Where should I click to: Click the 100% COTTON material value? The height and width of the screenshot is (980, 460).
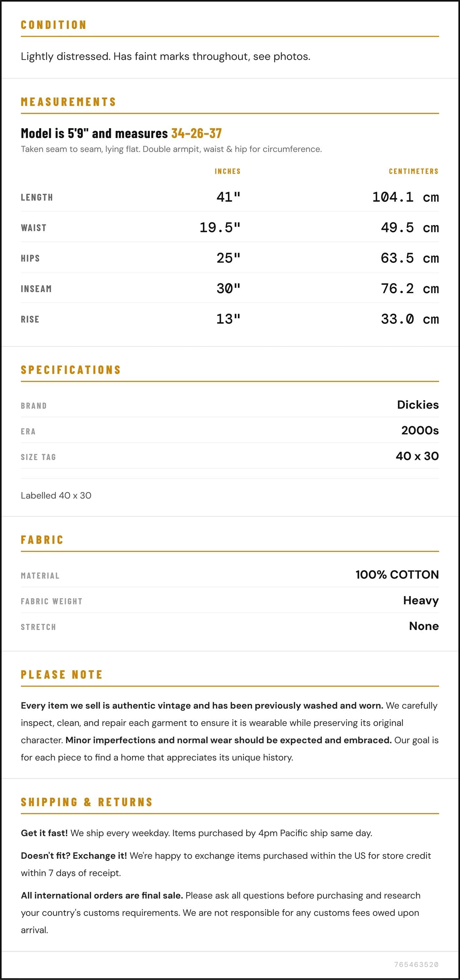pyautogui.click(x=397, y=574)
